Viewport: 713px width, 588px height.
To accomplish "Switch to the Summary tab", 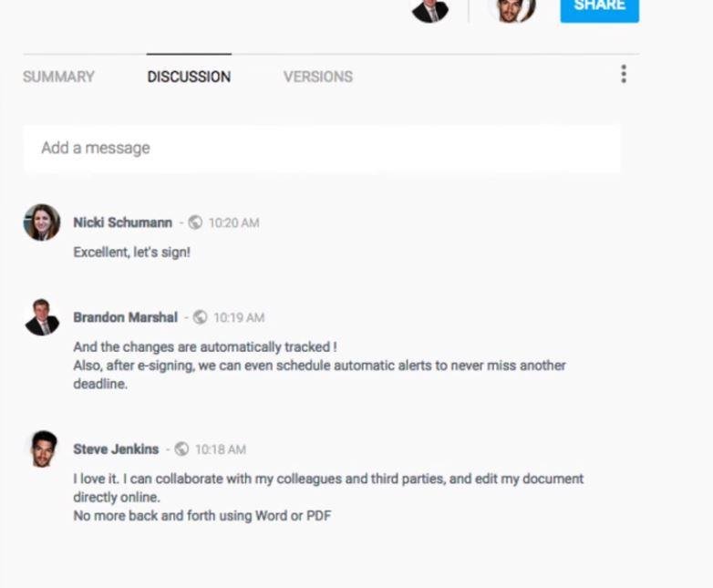I will tap(58, 77).
